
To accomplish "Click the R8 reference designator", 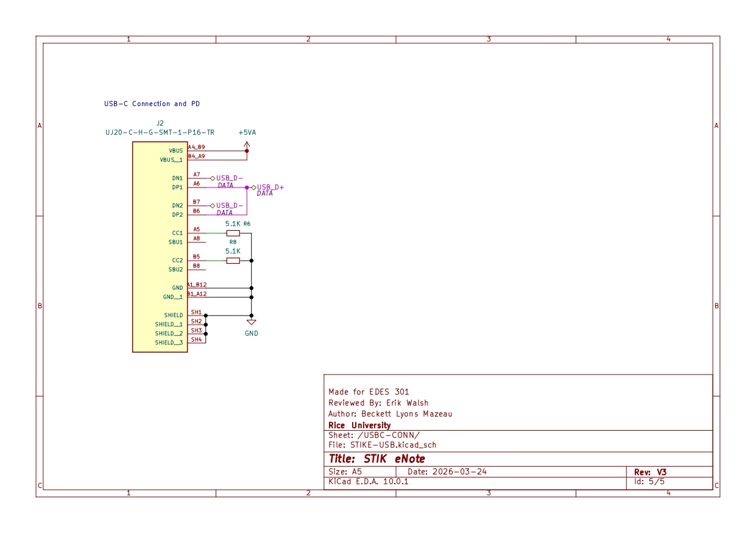I will [x=233, y=242].
